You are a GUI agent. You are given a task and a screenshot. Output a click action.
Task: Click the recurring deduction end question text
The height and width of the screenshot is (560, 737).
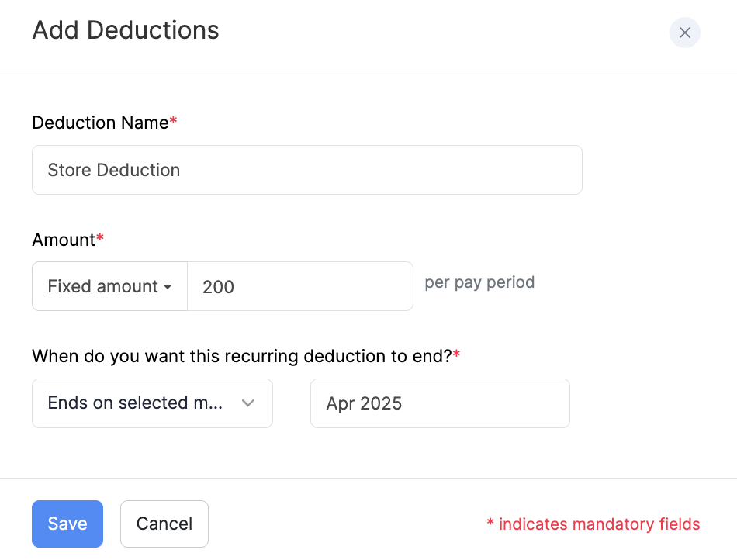click(x=240, y=356)
